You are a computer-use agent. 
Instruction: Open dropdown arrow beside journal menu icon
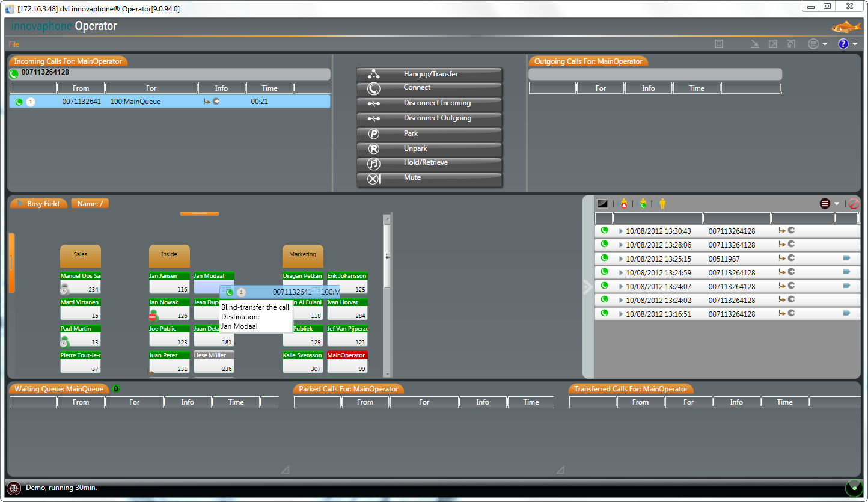837,204
